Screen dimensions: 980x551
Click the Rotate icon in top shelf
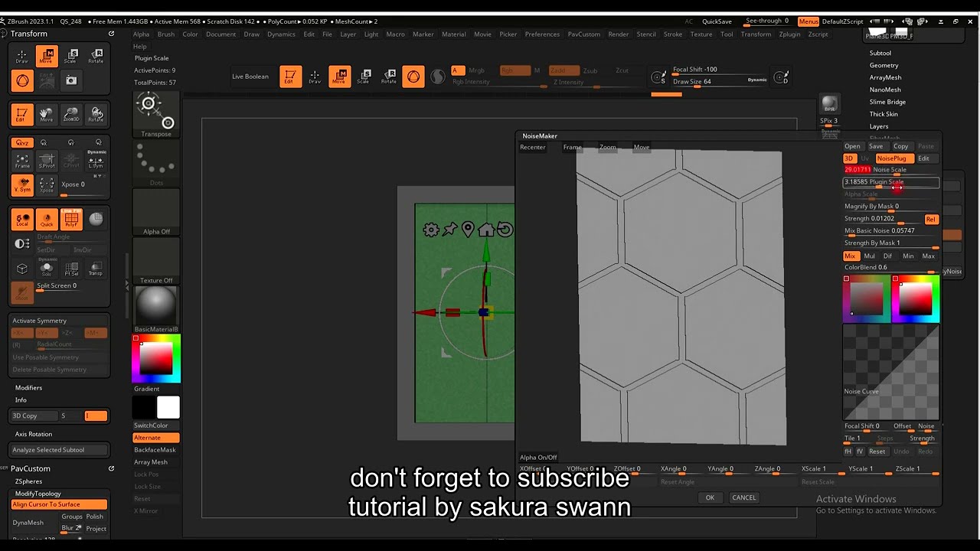coord(388,77)
